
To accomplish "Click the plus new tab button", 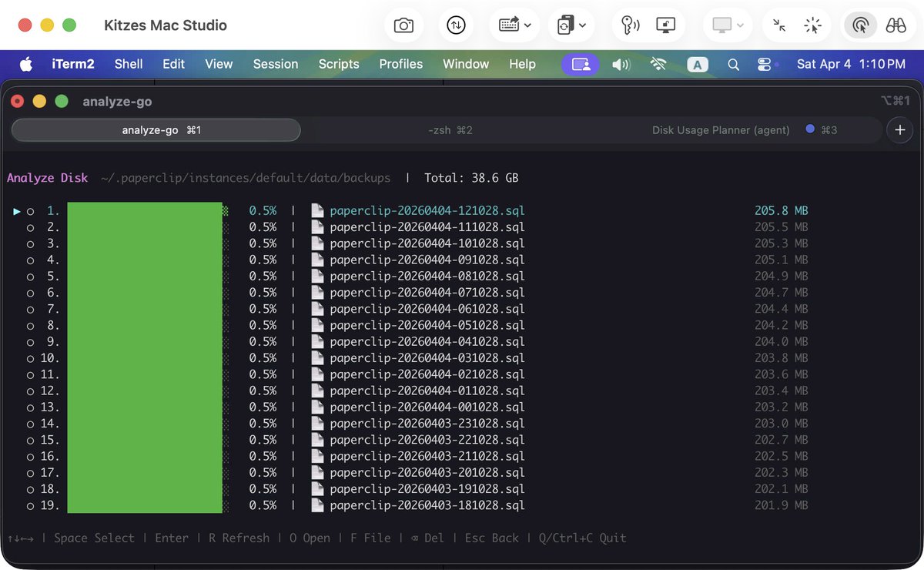I will (x=900, y=130).
